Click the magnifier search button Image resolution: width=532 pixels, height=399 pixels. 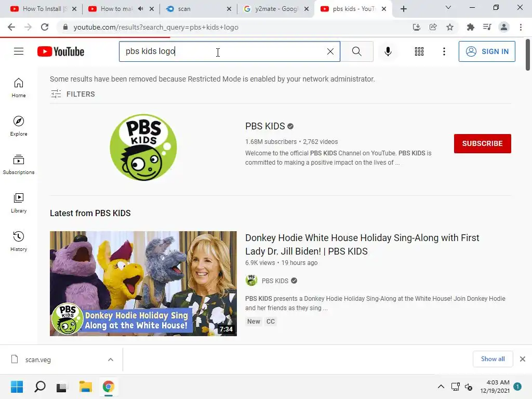pos(356,51)
